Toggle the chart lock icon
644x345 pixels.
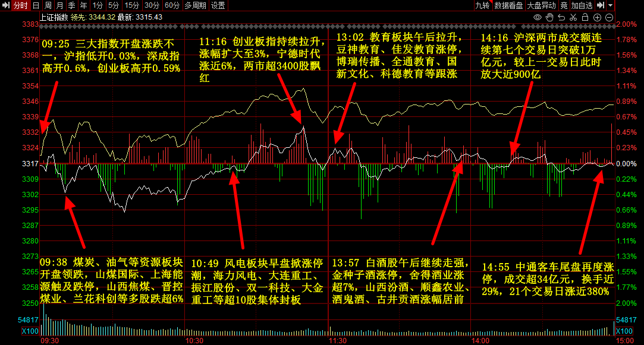[x=586, y=17]
